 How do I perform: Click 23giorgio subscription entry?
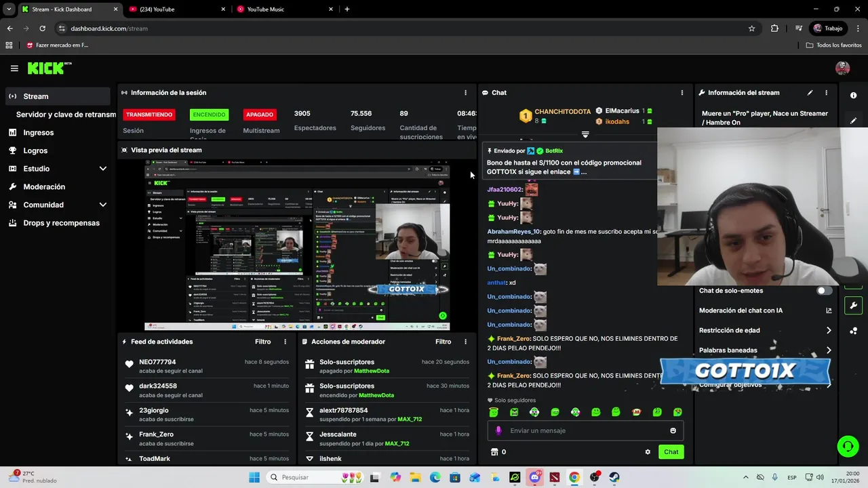pyautogui.click(x=154, y=411)
